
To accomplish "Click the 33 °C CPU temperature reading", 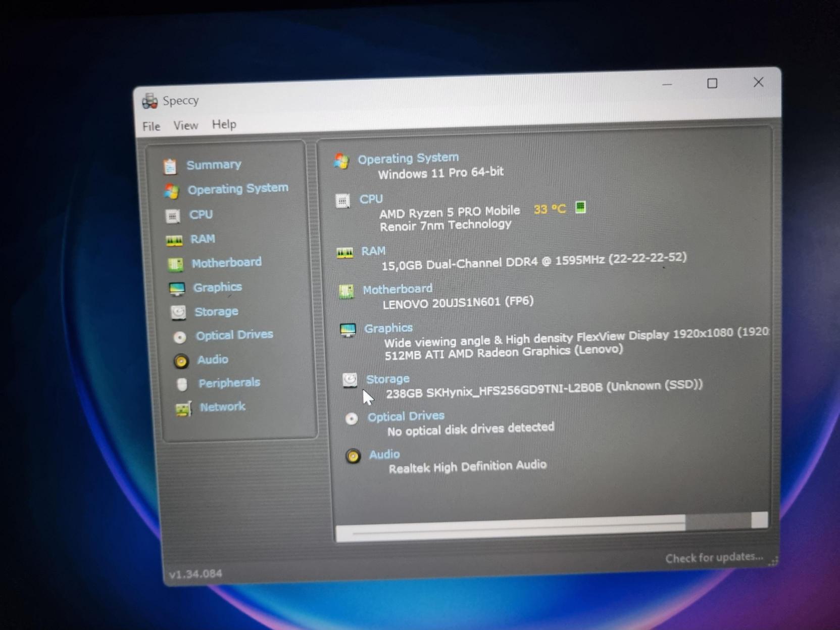I will click(x=550, y=209).
